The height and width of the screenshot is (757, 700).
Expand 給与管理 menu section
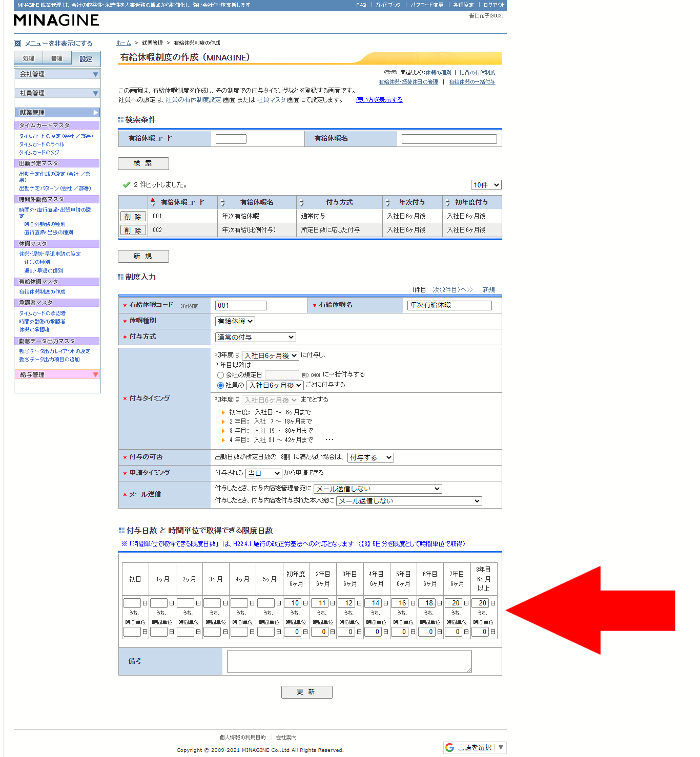pyautogui.click(x=57, y=375)
